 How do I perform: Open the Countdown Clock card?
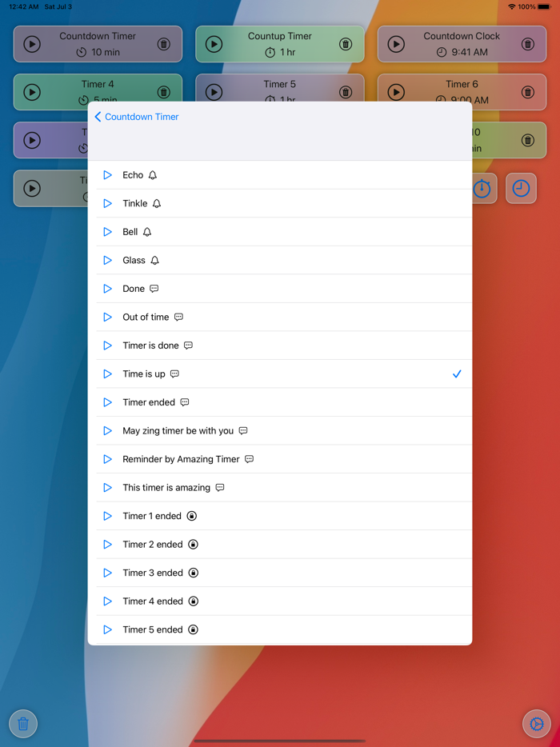462,44
